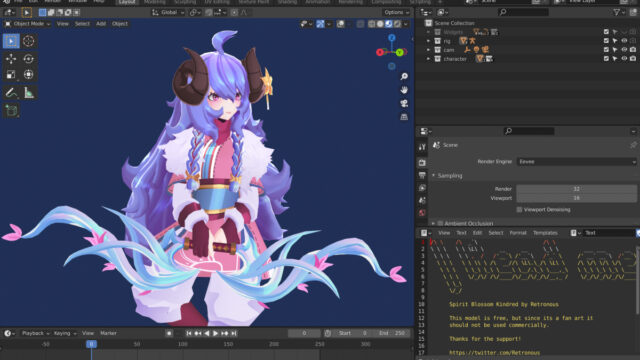
Task: Open the text editor Templates menu
Action: [545, 233]
